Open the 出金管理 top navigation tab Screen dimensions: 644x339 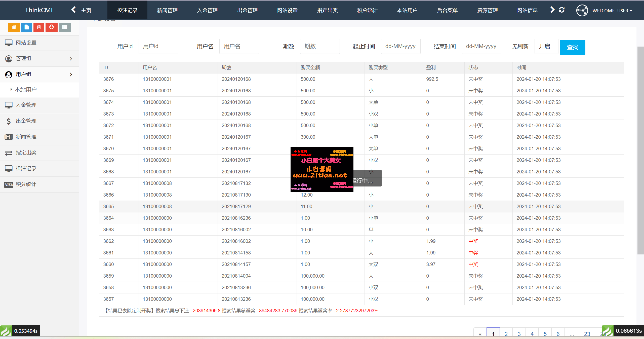247,10
